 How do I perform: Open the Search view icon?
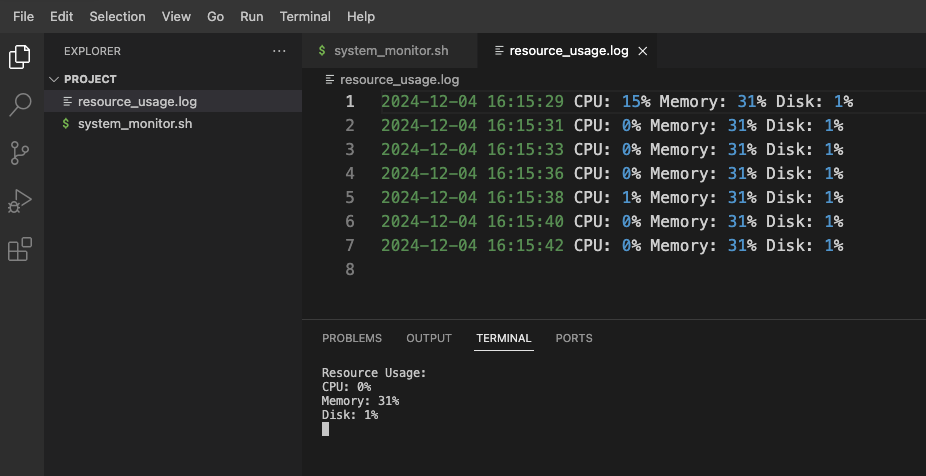(20, 104)
